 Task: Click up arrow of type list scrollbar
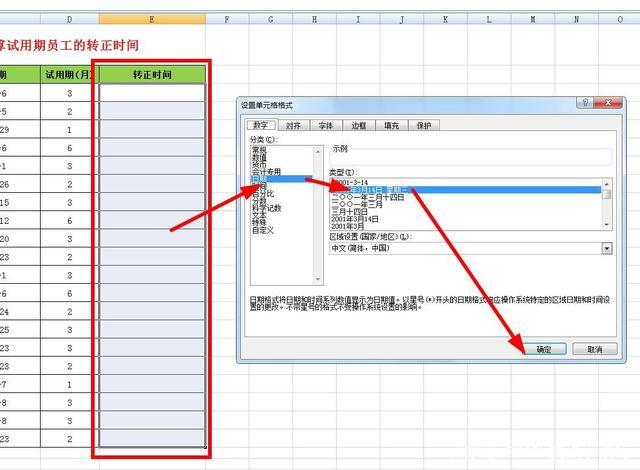607,183
